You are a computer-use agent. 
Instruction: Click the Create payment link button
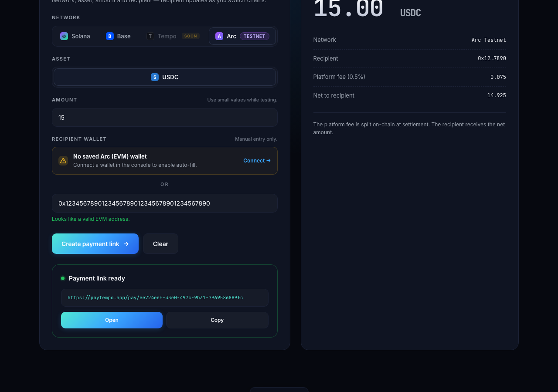point(95,244)
